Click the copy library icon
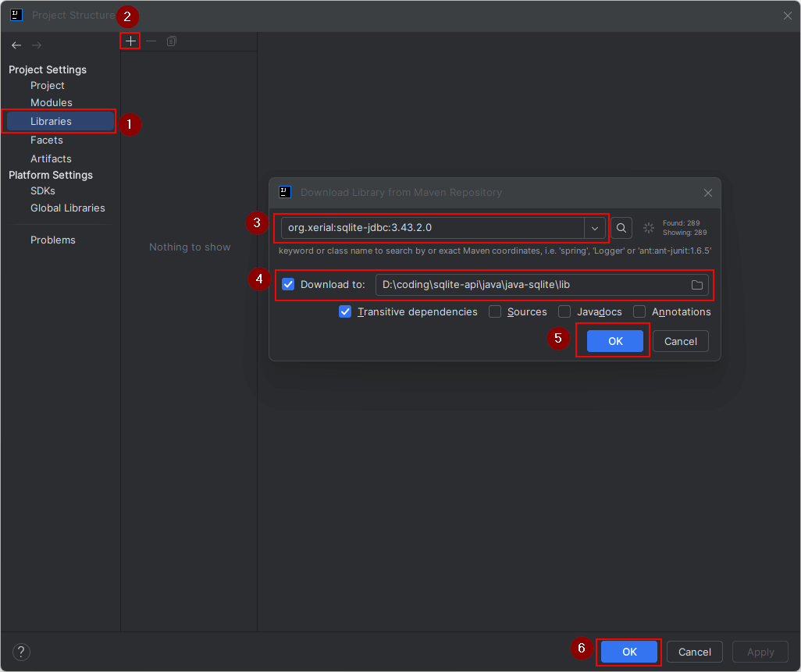The height and width of the screenshot is (672, 801). tap(172, 41)
